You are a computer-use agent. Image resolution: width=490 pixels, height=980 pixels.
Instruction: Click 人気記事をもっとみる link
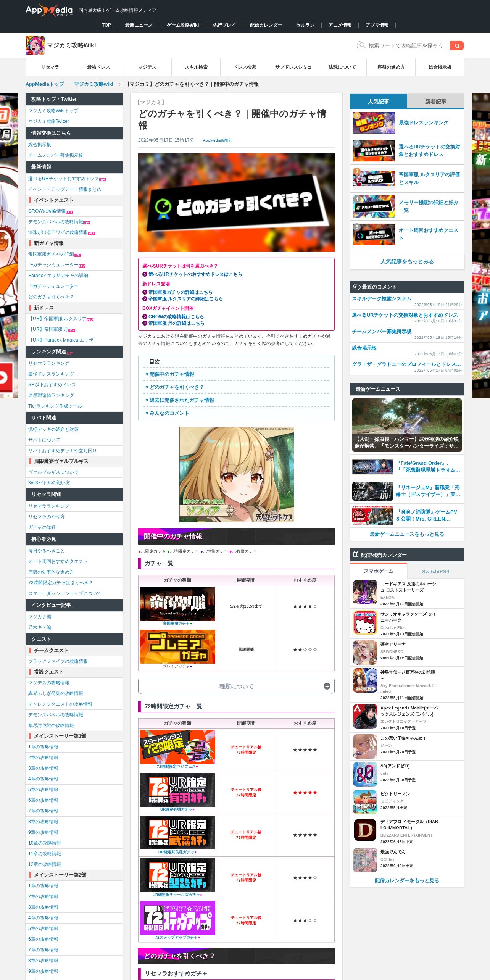[x=407, y=262]
